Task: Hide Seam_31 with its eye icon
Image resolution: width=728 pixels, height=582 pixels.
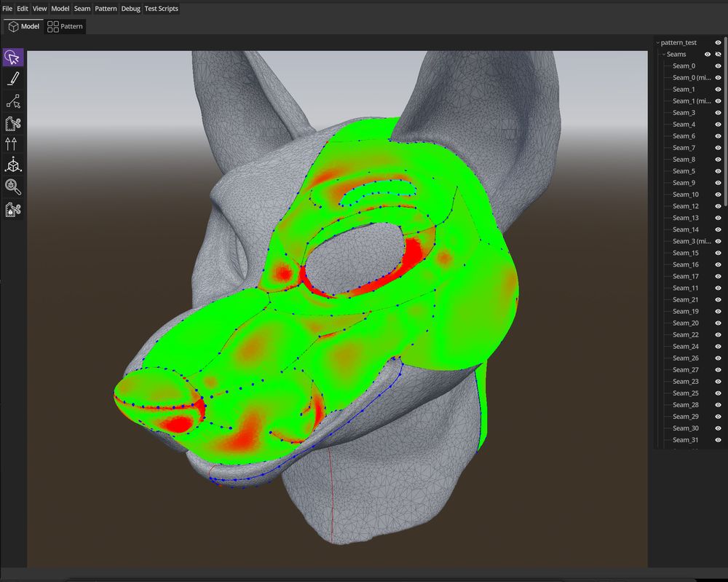Action: tap(719, 440)
